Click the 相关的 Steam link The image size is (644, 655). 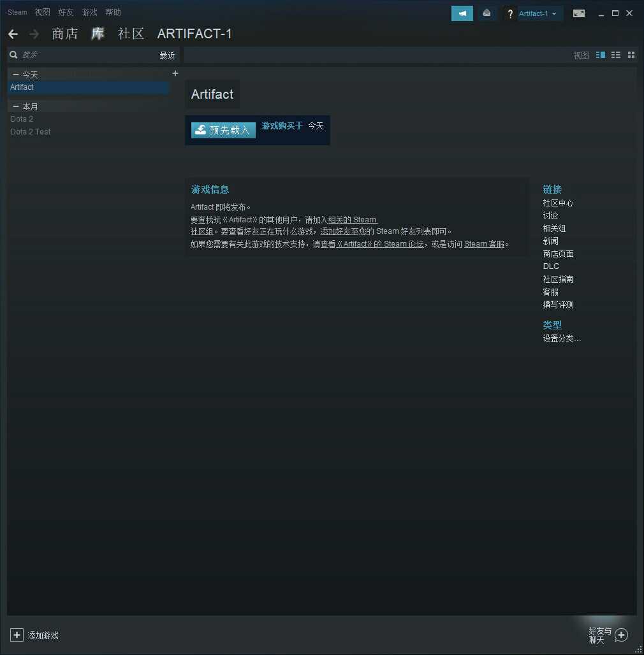click(353, 220)
